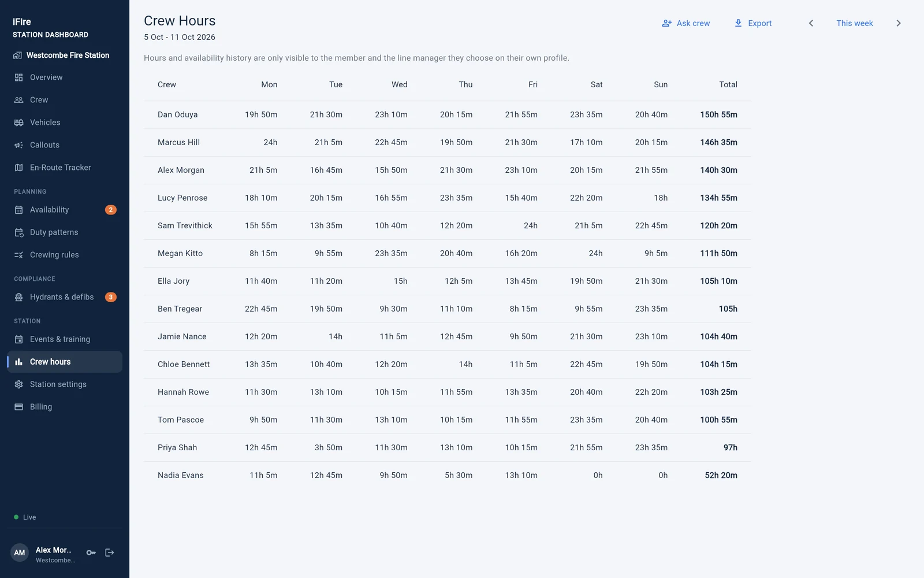The width and height of the screenshot is (924, 578).
Task: Click the Billing card icon
Action: click(x=18, y=407)
